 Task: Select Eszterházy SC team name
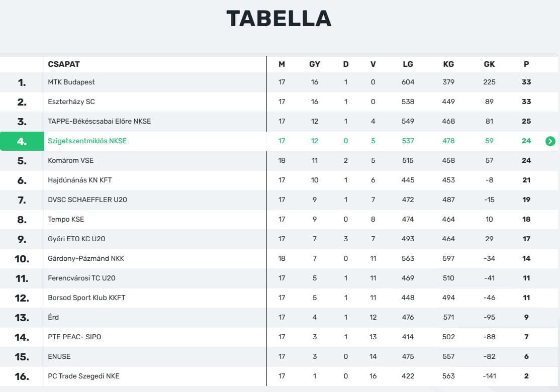[71, 102]
